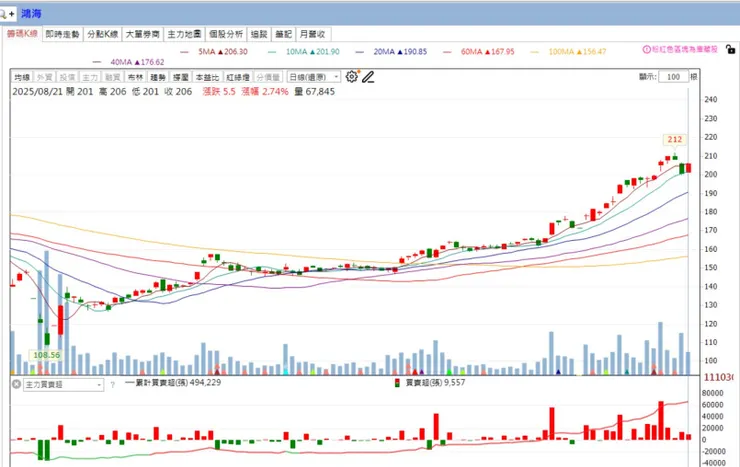Open the 主力地圖 tab
This screenshot has width=740, height=467.
[x=184, y=34]
